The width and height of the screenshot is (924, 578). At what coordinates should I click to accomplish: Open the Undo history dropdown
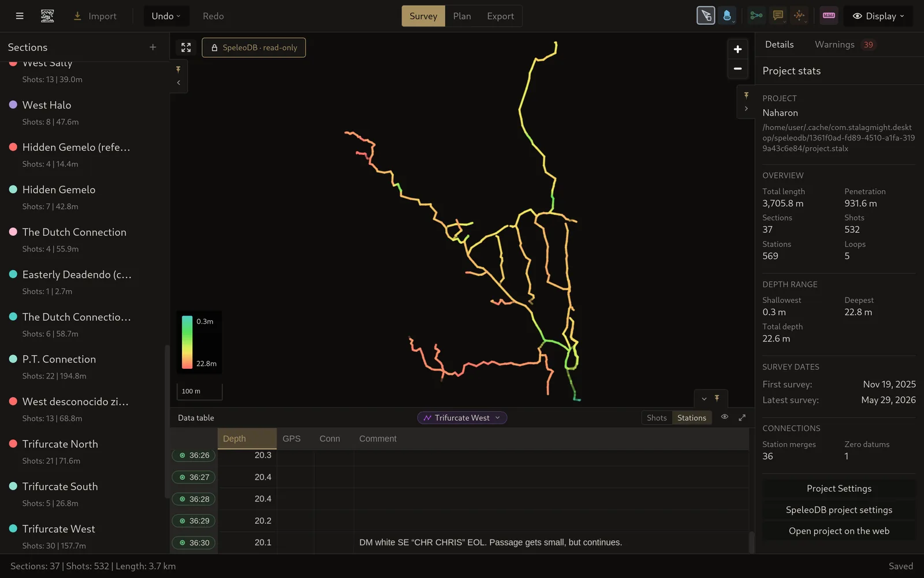166,16
